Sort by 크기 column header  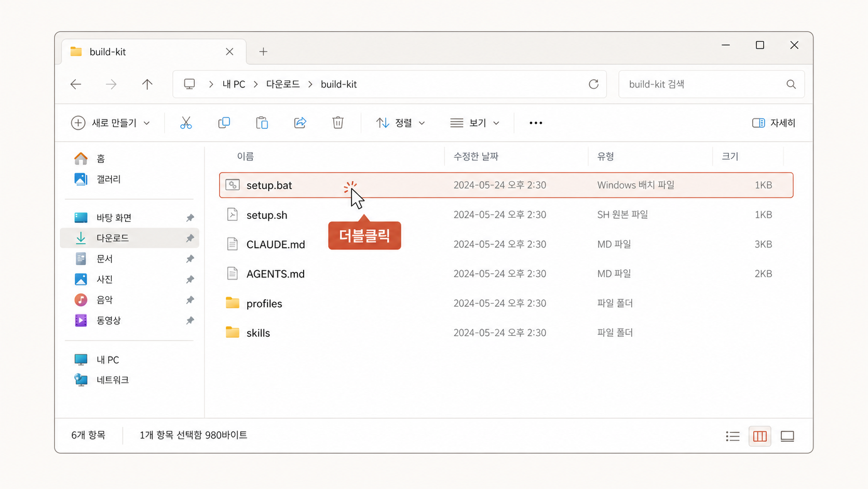click(x=730, y=156)
